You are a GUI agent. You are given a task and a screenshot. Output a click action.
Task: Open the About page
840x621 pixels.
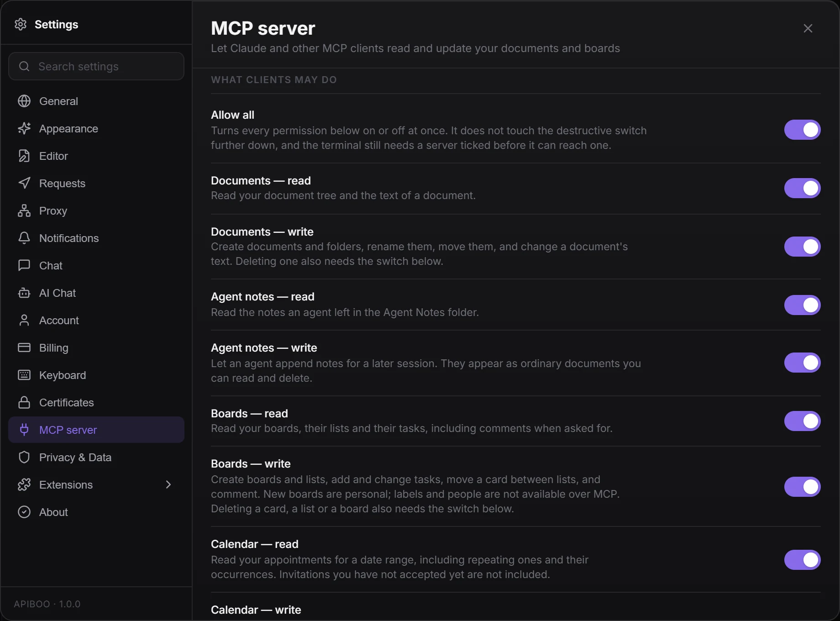96,512
